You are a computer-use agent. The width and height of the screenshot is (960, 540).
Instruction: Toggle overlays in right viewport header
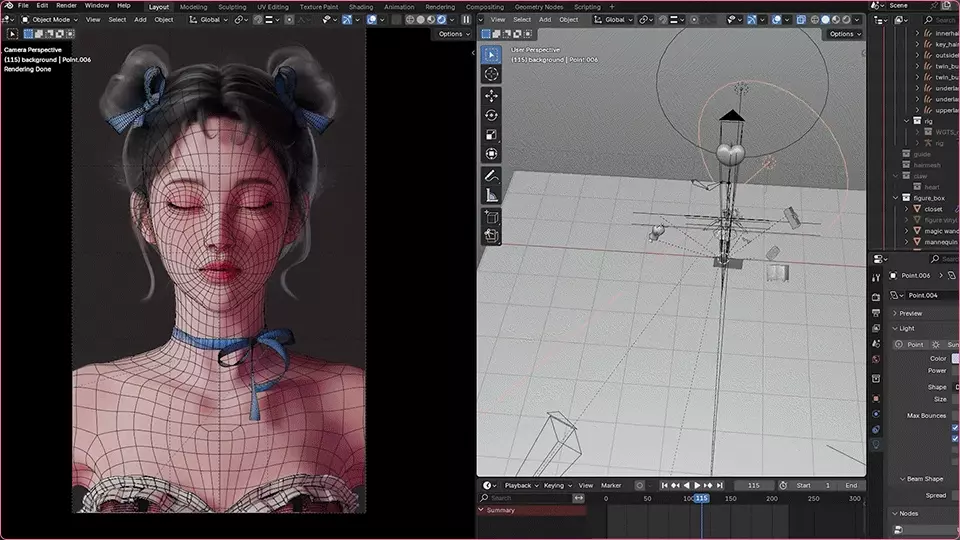click(x=776, y=20)
